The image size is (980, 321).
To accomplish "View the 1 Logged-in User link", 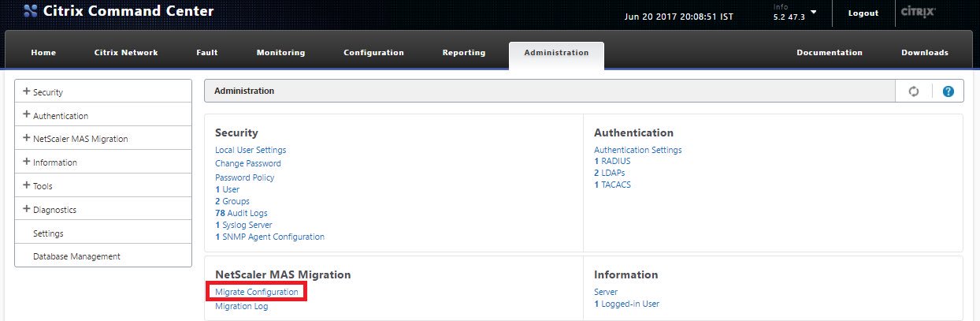I will pos(626,304).
